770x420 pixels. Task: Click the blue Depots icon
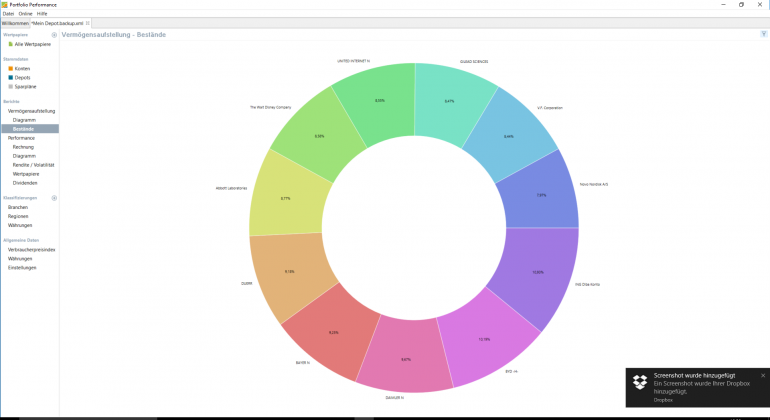pos(10,77)
